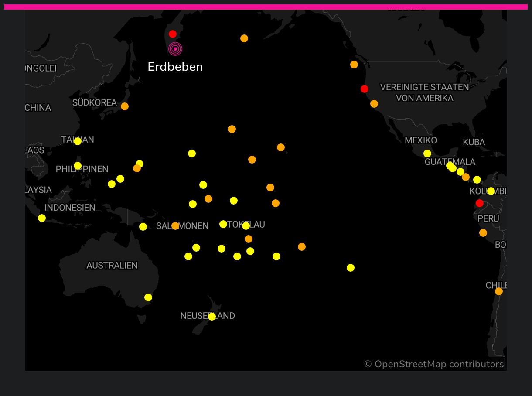Click the Erdbeben text label
This screenshot has height=396, width=532.
tap(175, 67)
